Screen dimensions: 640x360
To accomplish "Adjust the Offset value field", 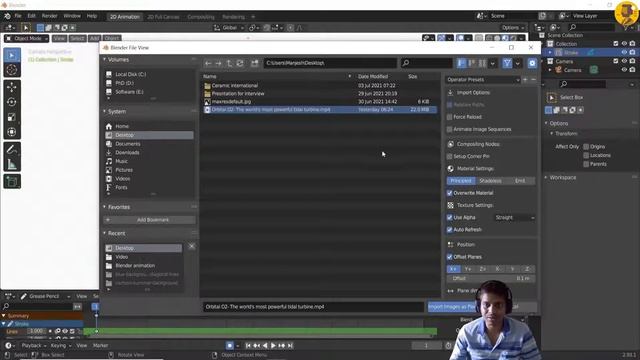I will click(491, 278).
